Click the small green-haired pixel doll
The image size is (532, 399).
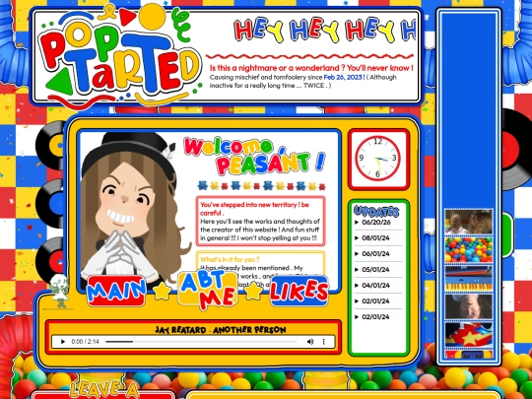(60, 292)
